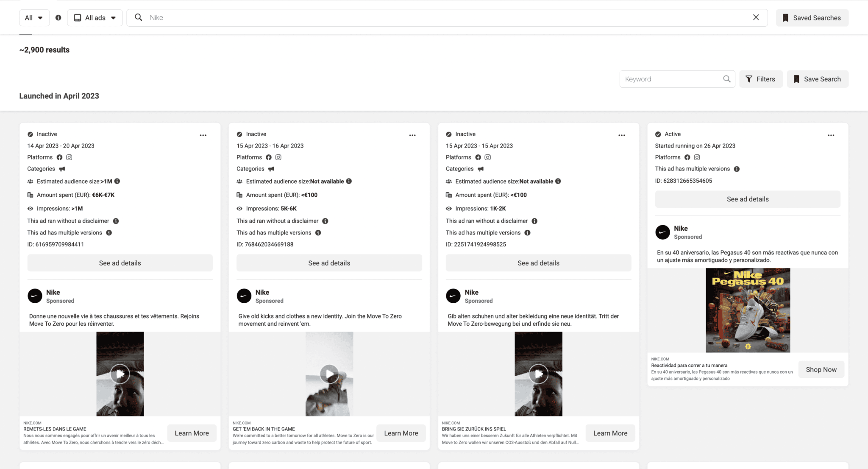Open more options for ad 628312665354605

tap(831, 135)
